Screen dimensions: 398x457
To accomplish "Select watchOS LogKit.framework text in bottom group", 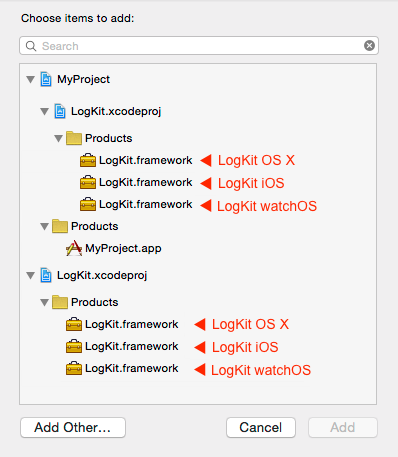I will pyautogui.click(x=132, y=368).
